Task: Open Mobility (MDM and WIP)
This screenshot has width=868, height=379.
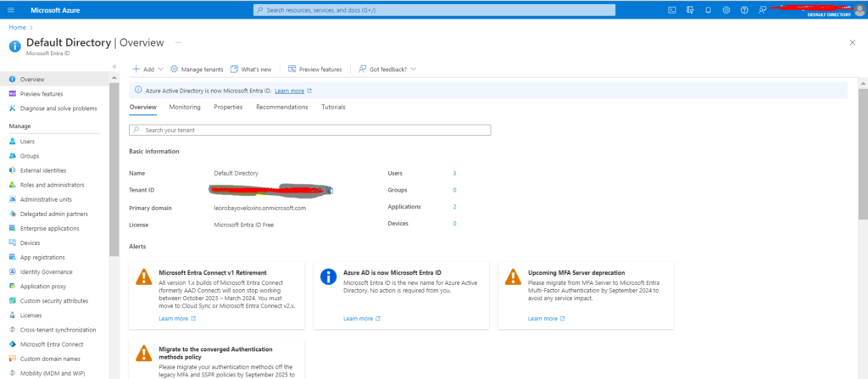Action: [53, 373]
